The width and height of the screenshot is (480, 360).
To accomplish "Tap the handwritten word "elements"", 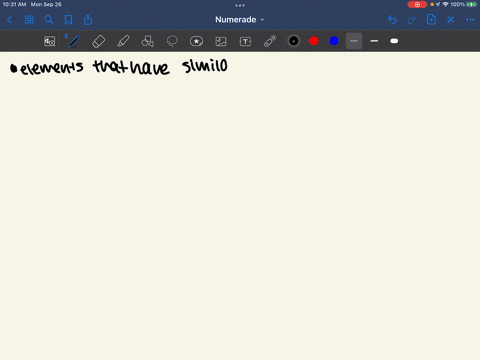I will [51, 68].
